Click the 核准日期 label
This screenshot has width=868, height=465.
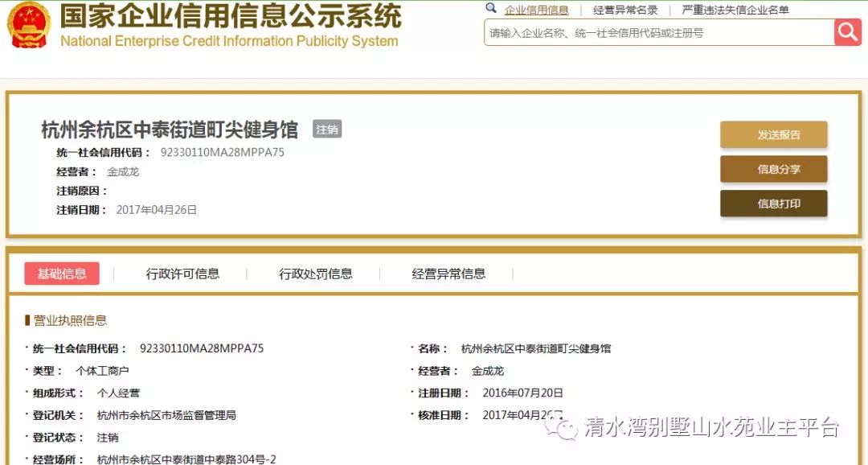coord(444,415)
